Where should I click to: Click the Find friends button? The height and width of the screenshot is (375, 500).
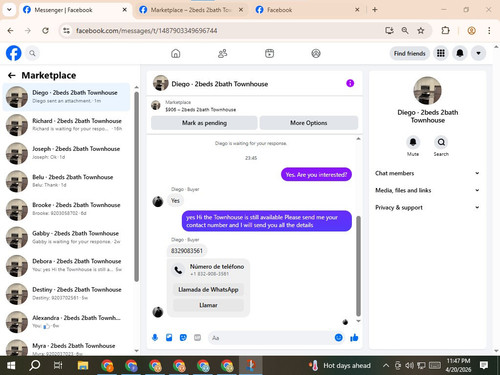click(409, 53)
